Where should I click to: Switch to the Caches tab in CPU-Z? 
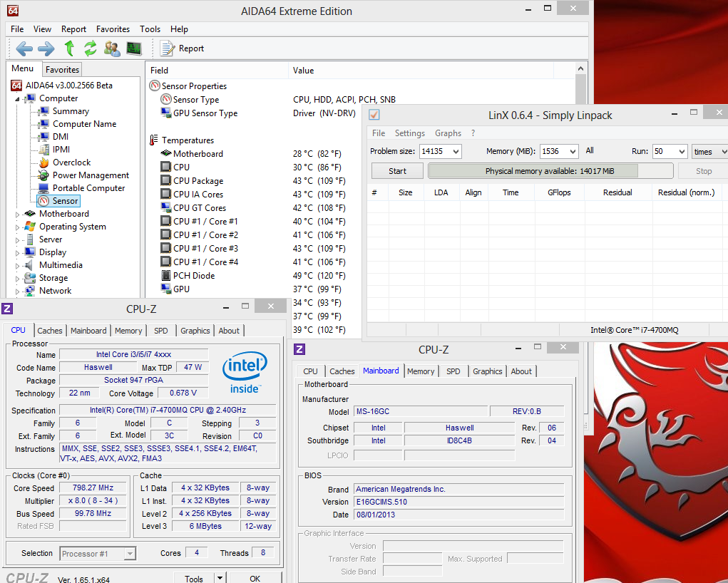[50, 331]
